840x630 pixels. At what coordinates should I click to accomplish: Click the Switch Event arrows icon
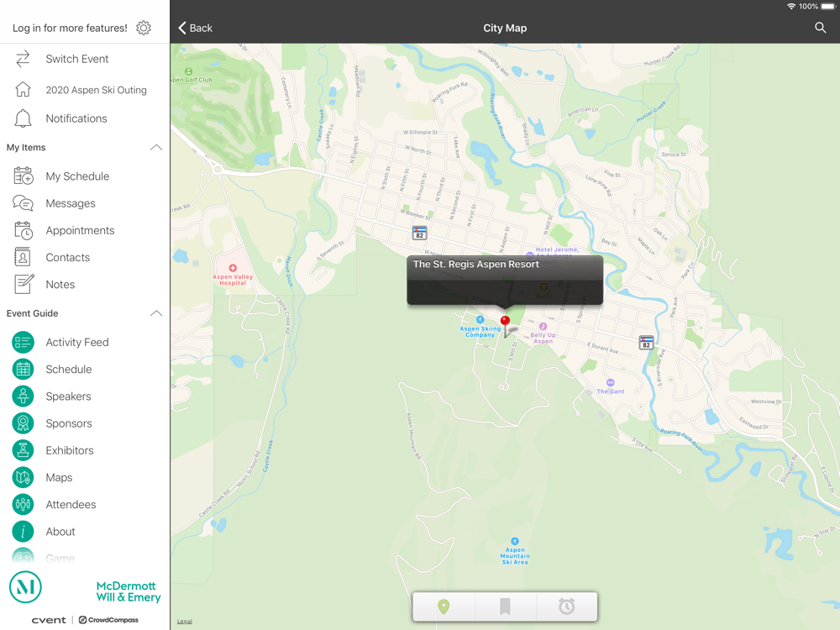point(23,59)
